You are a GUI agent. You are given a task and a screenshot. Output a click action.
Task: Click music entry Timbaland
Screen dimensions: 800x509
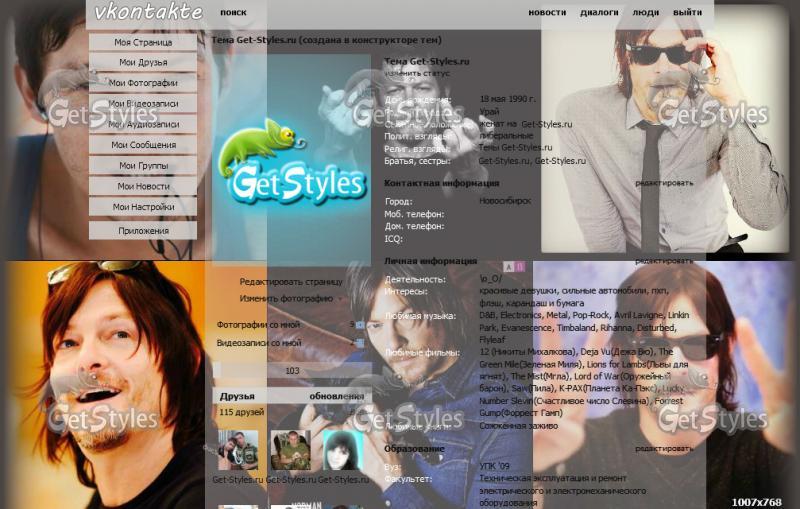click(x=576, y=327)
